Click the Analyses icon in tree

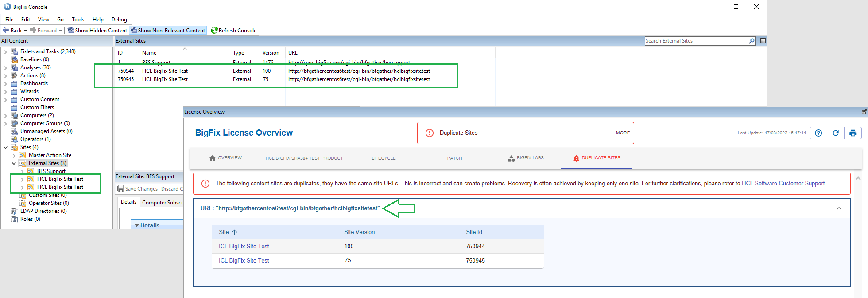point(14,67)
